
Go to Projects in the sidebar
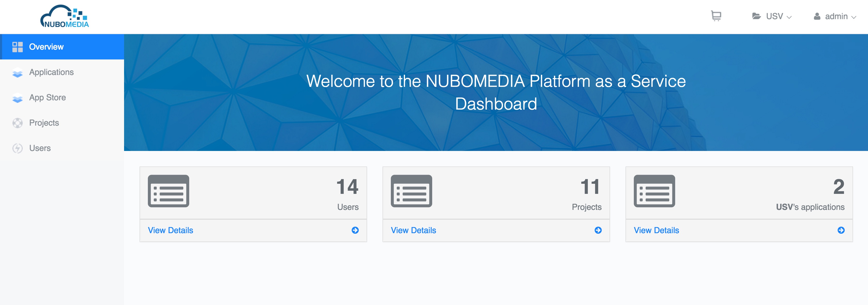click(62, 123)
